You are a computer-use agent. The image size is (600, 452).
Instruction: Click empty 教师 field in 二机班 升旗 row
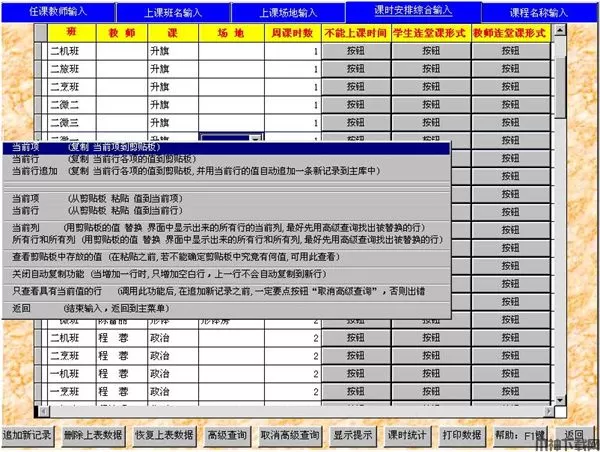click(x=122, y=51)
